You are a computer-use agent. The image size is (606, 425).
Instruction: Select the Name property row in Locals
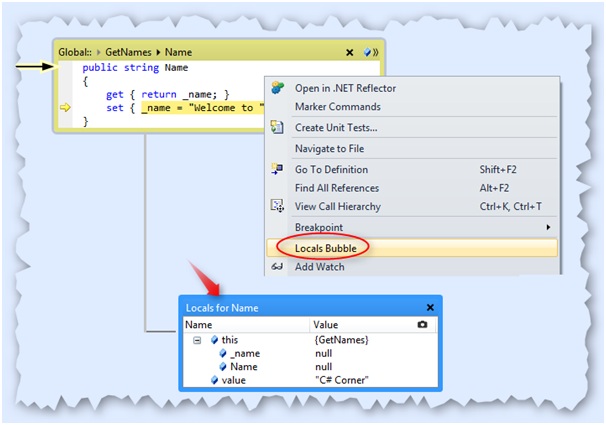pos(310,367)
